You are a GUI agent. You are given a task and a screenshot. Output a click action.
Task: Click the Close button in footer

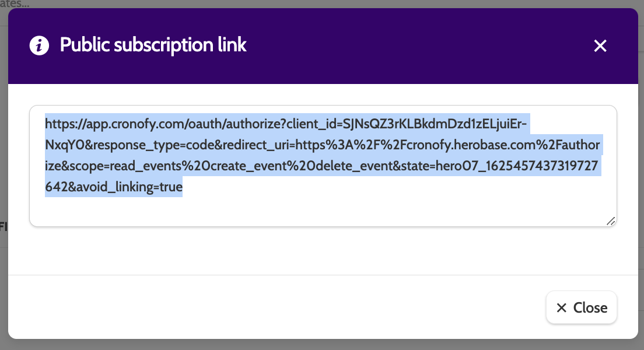pyautogui.click(x=582, y=307)
